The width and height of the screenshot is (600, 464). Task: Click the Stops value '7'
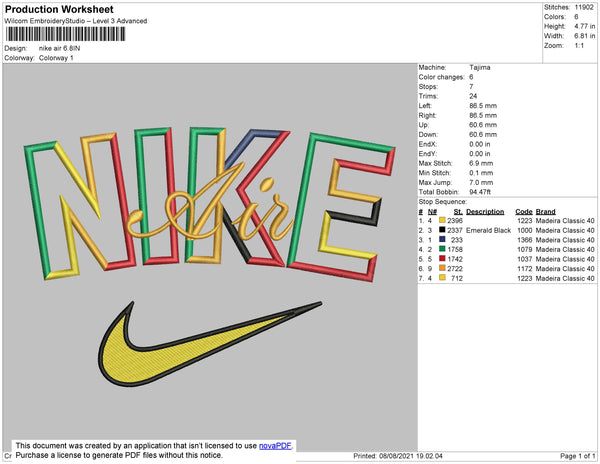471,86
